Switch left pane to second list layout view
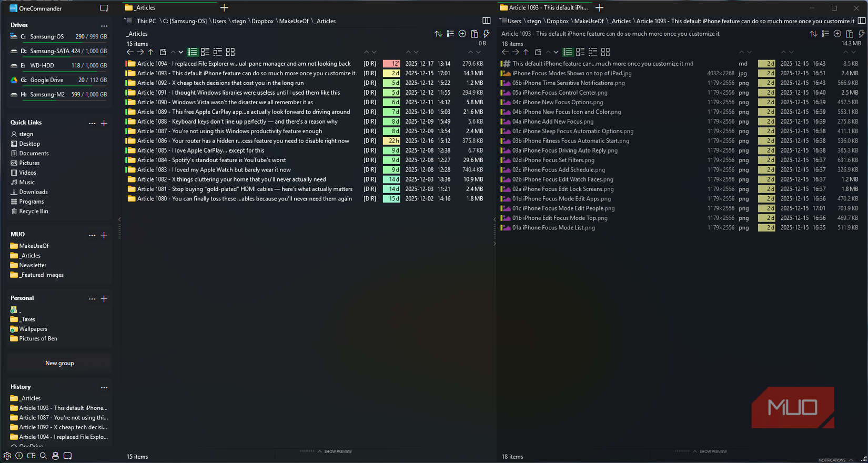 (205, 52)
